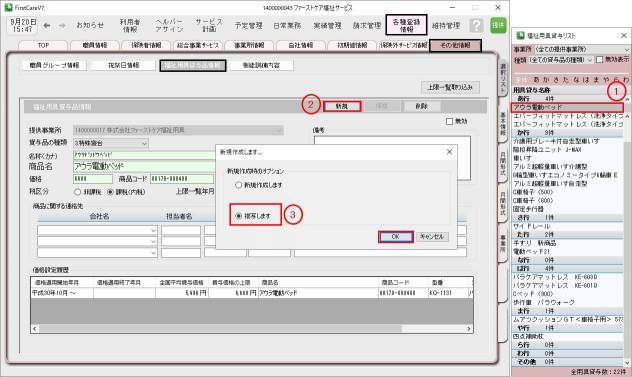Collapse the あ行 group in the list
This screenshot has height=377, width=632.
[x=568, y=98]
